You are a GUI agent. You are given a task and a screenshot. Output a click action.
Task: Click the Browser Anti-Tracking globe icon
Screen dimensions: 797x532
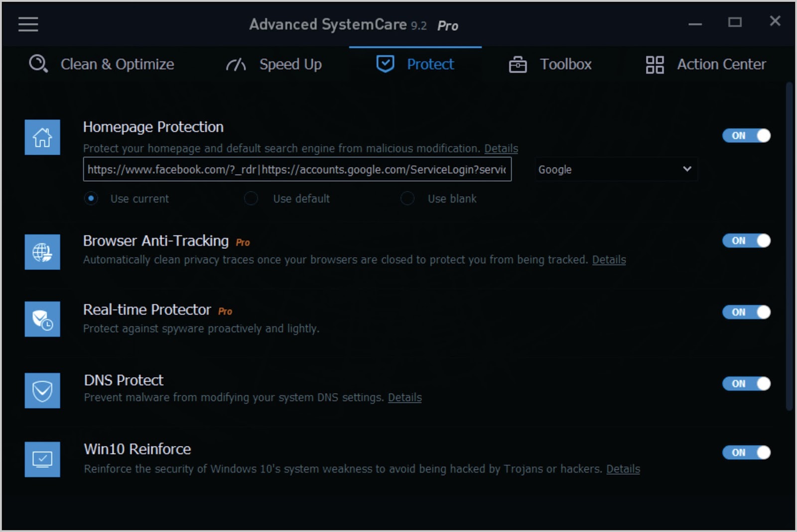(42, 252)
